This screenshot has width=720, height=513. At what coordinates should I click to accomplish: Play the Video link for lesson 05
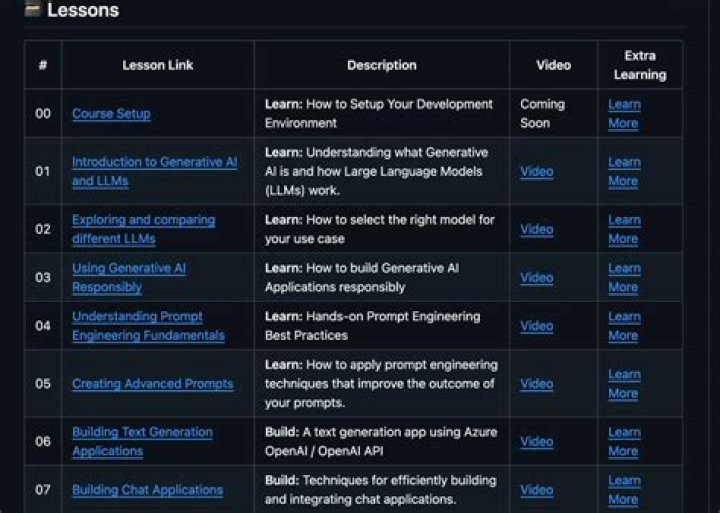pos(536,384)
